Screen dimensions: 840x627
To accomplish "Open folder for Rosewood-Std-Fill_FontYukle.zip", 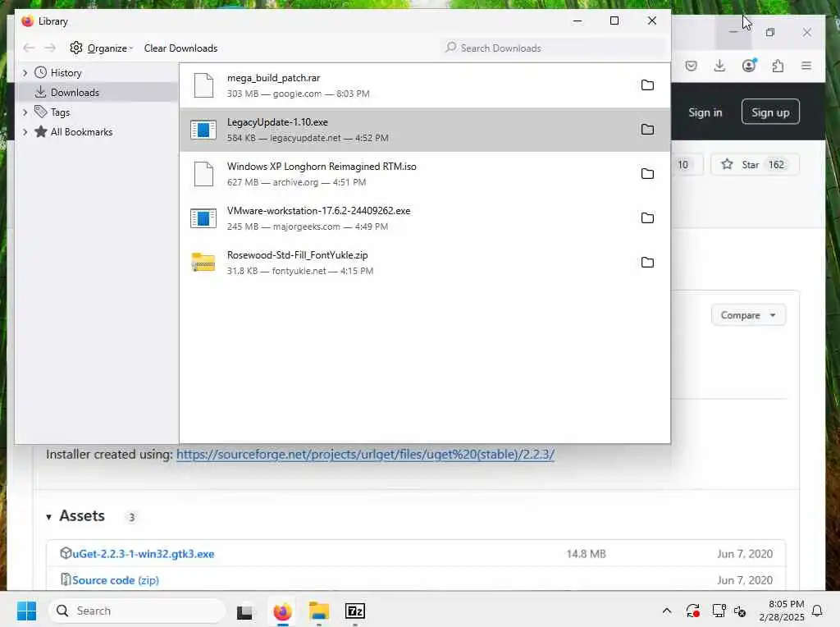I will pyautogui.click(x=647, y=263).
